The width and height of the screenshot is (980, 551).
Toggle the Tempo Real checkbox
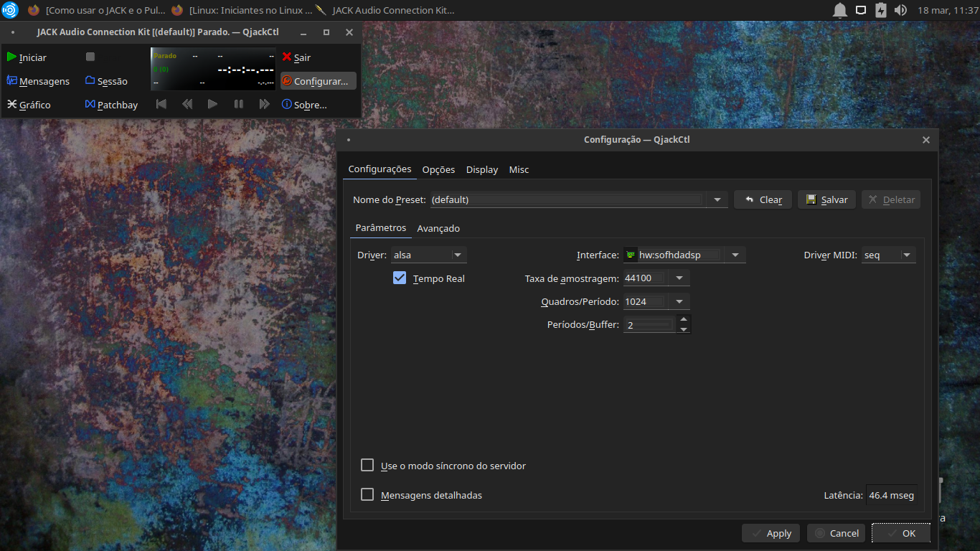(400, 278)
